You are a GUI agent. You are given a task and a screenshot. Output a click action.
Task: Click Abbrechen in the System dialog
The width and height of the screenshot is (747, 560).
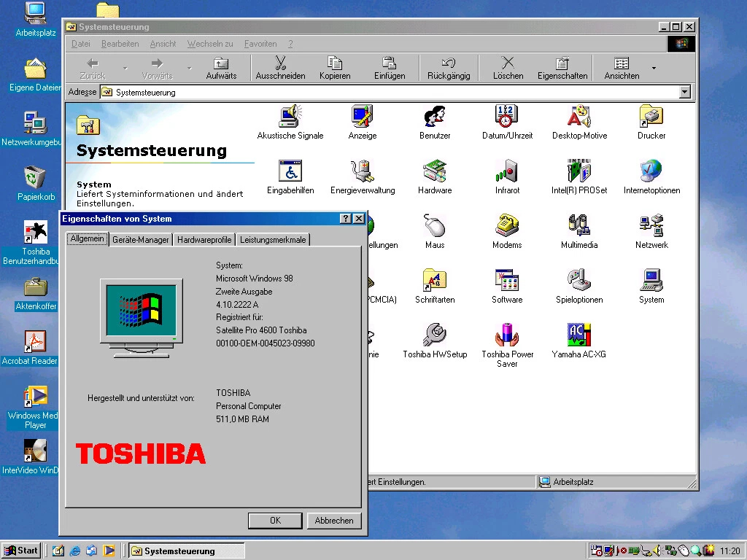coord(334,521)
